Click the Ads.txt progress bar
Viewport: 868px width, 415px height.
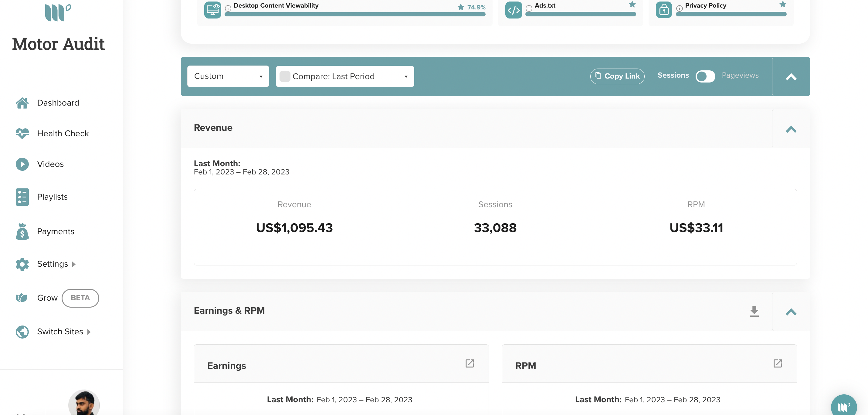(581, 14)
